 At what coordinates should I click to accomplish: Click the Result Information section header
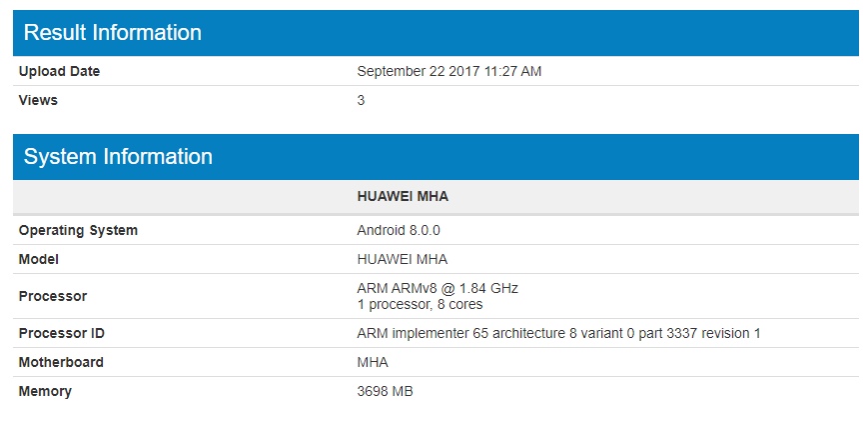112,32
